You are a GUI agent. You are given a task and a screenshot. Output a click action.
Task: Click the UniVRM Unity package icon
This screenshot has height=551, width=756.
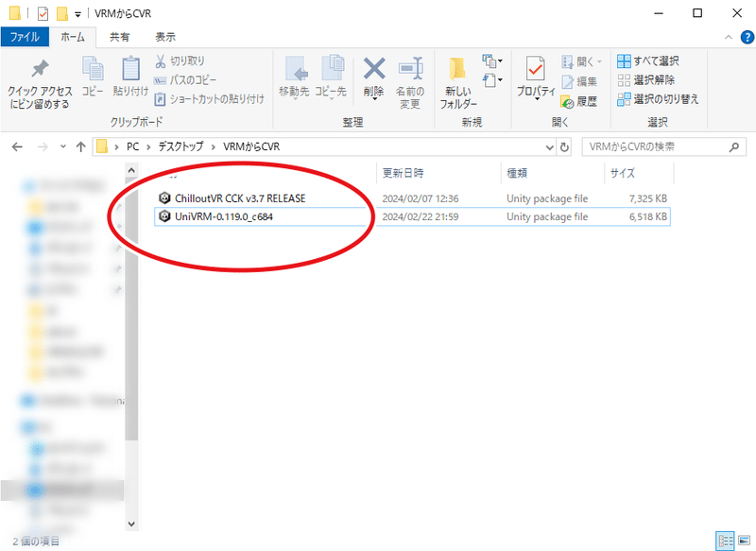(x=164, y=216)
